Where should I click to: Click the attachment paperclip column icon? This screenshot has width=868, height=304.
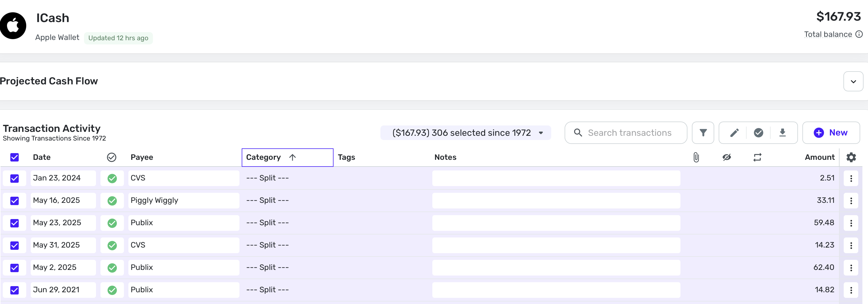pyautogui.click(x=696, y=157)
